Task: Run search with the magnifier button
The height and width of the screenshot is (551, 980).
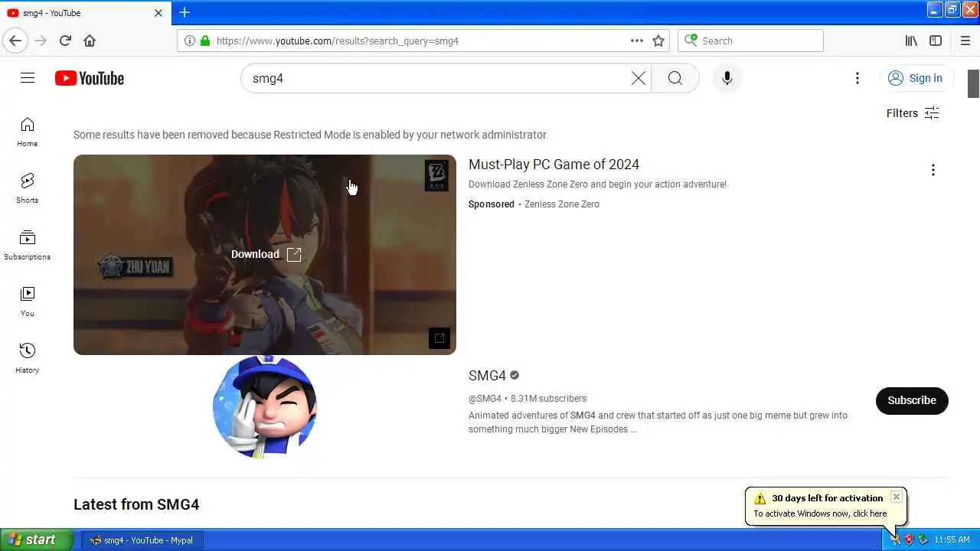Action: click(675, 78)
